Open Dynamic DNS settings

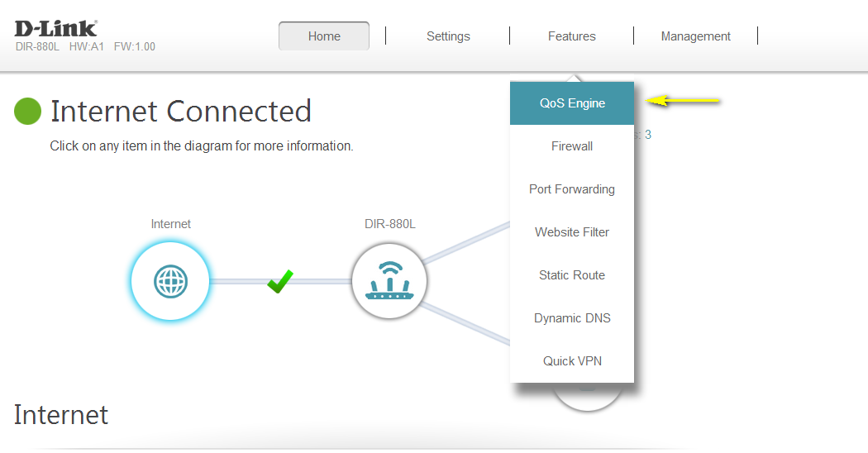(572, 318)
